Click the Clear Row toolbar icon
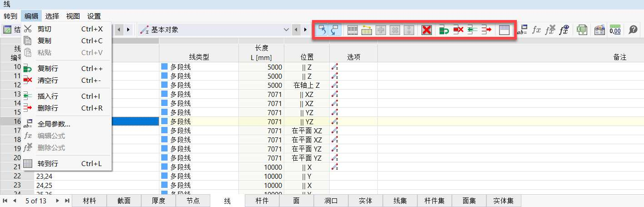 [458, 30]
